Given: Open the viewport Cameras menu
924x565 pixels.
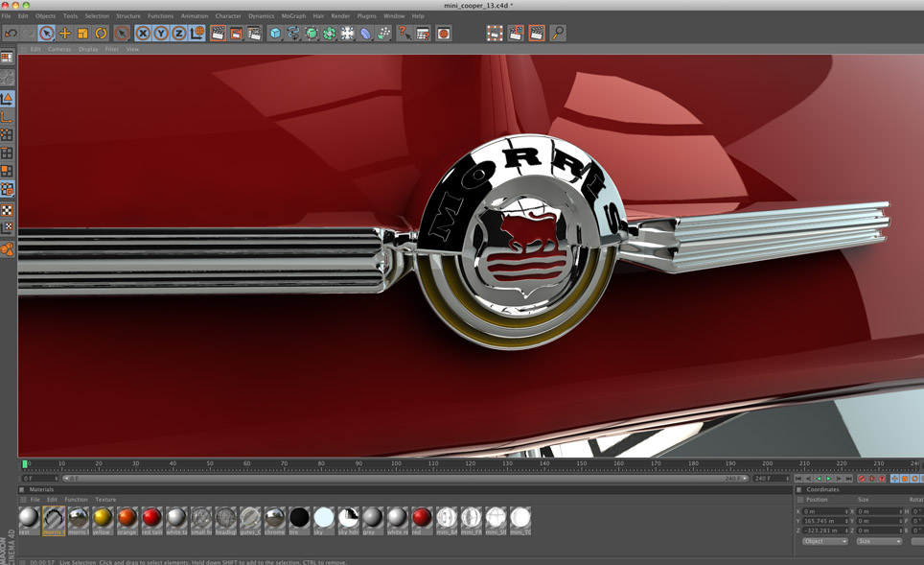Looking at the screenshot, I should click(59, 49).
